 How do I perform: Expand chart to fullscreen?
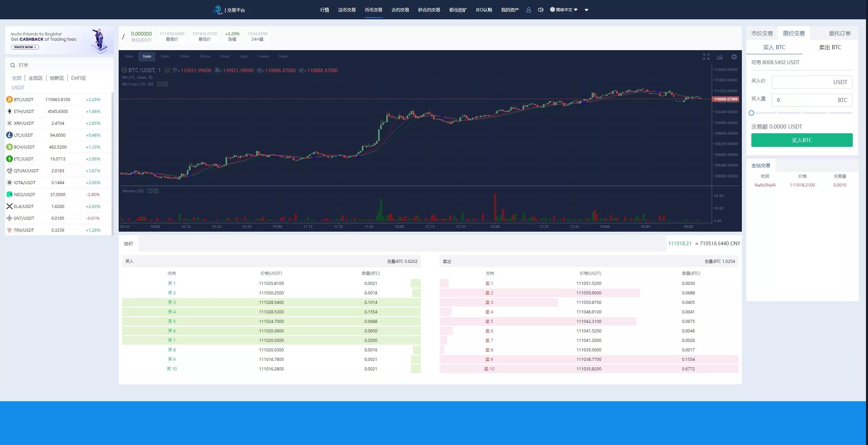(x=706, y=57)
